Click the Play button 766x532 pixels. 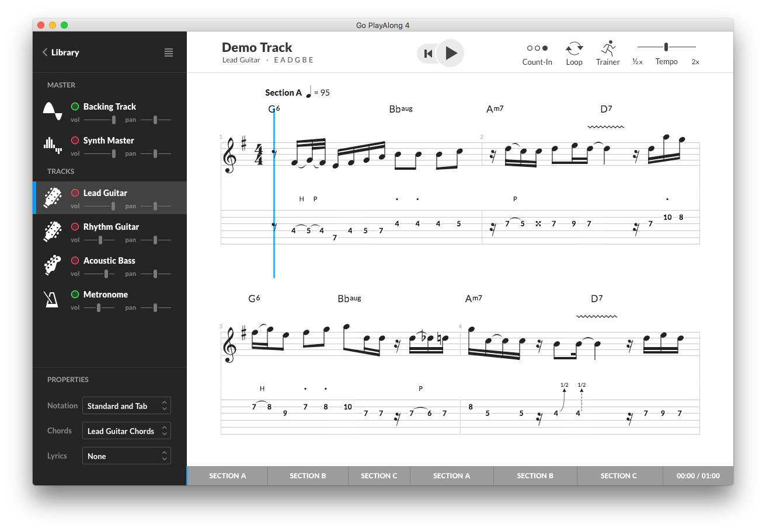tap(450, 54)
